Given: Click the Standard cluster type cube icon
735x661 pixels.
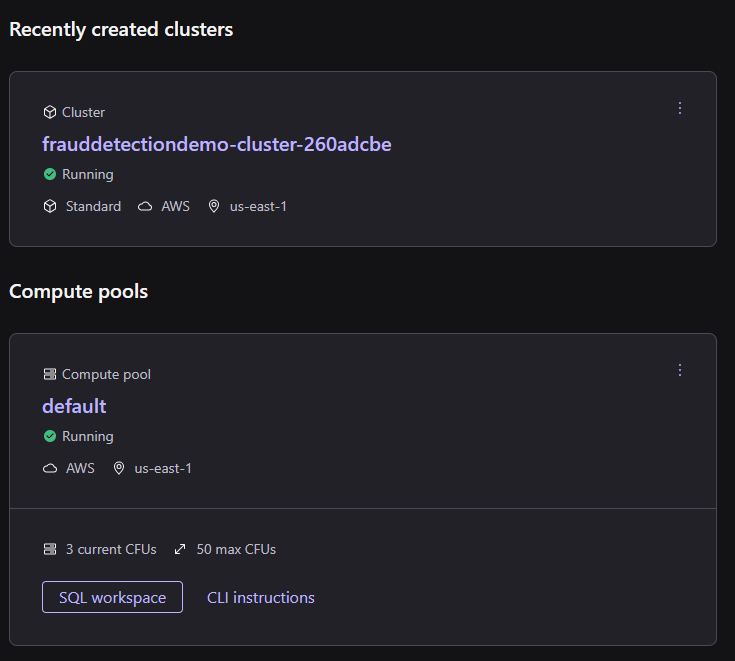Looking at the screenshot, I should [x=50, y=206].
